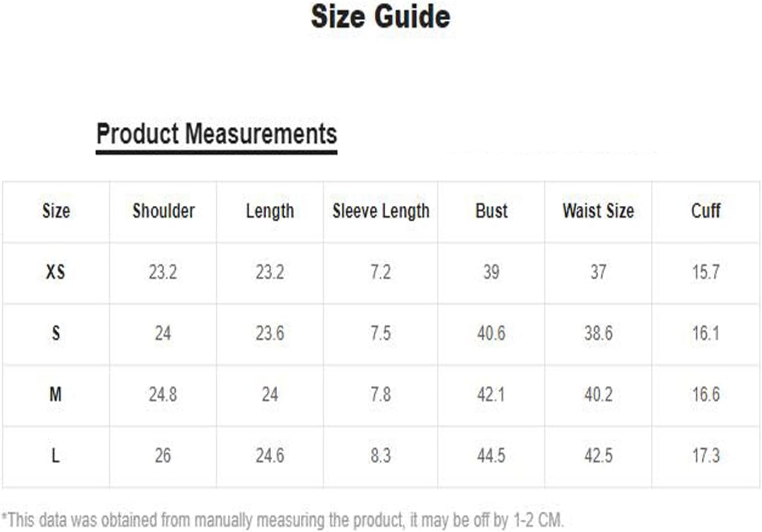The width and height of the screenshot is (762, 532).
Task: Click the Cuff column header
Action: [706, 211]
